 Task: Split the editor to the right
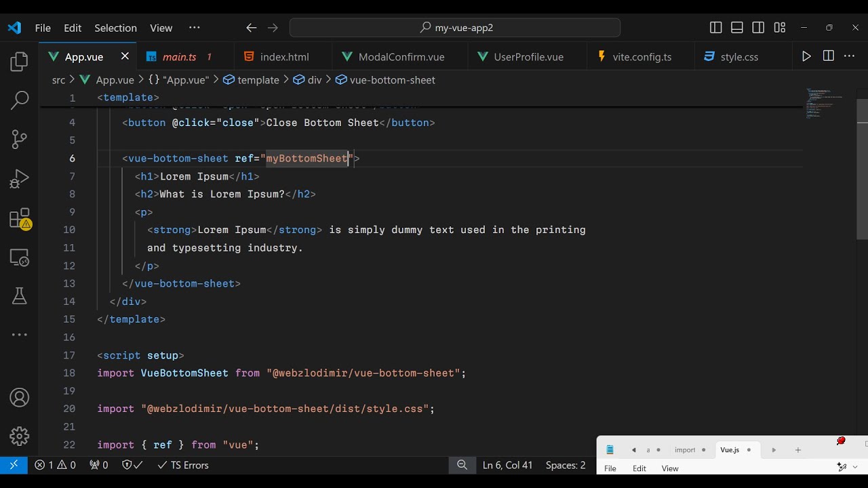tap(828, 57)
